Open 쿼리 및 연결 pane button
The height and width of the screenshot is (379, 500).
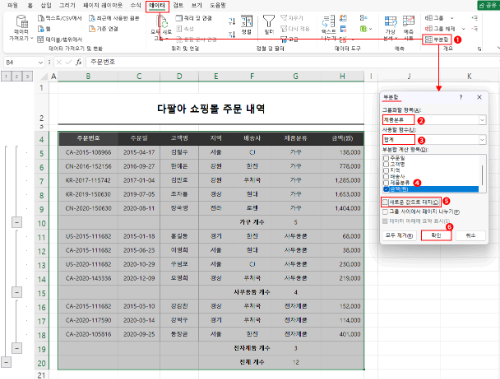click(193, 18)
